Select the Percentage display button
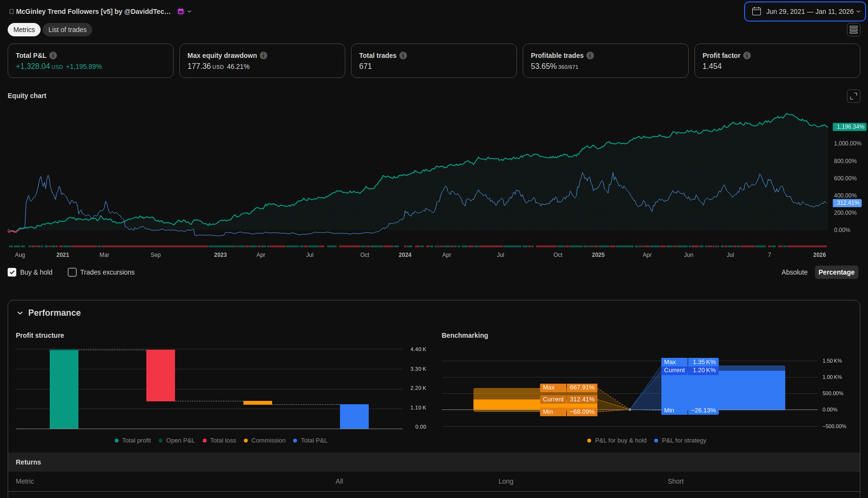 click(836, 272)
